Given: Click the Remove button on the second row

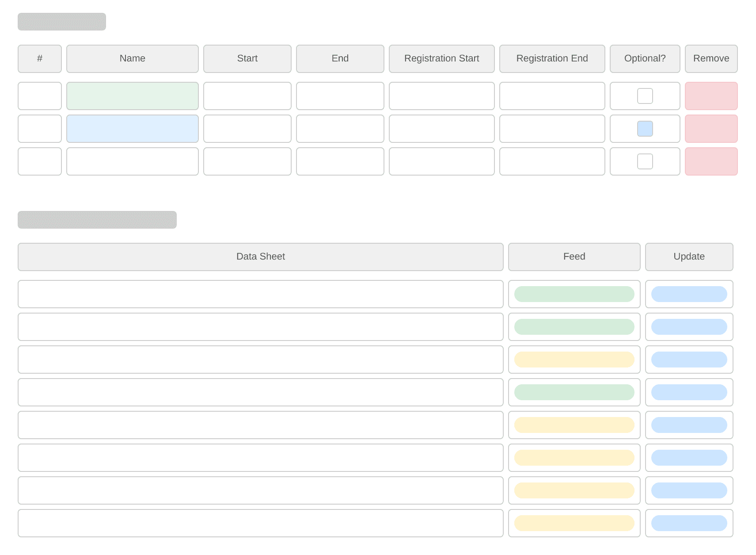Looking at the screenshot, I should tap(711, 129).
